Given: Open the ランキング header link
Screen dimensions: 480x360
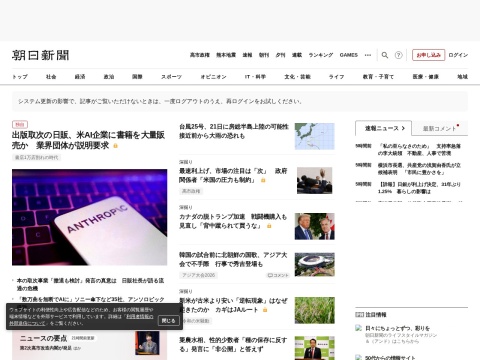Looking at the screenshot, I should 321,55.
